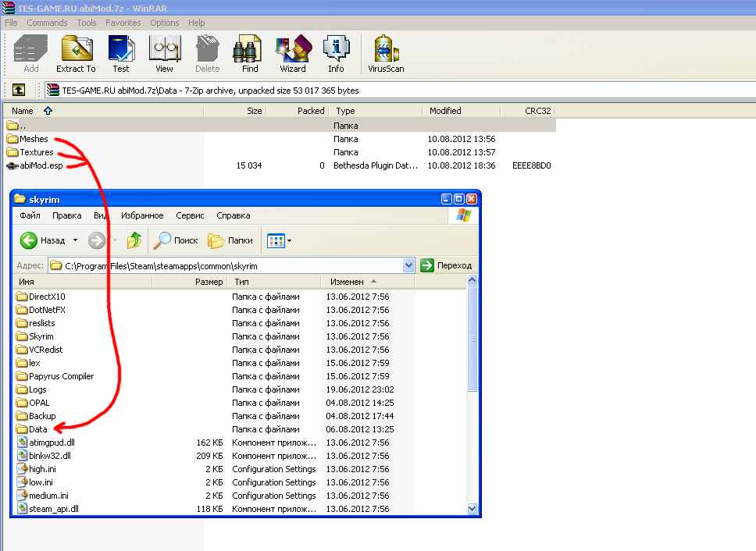Sort WinRAR list by Name column
The image size is (756, 551).
click(103, 111)
